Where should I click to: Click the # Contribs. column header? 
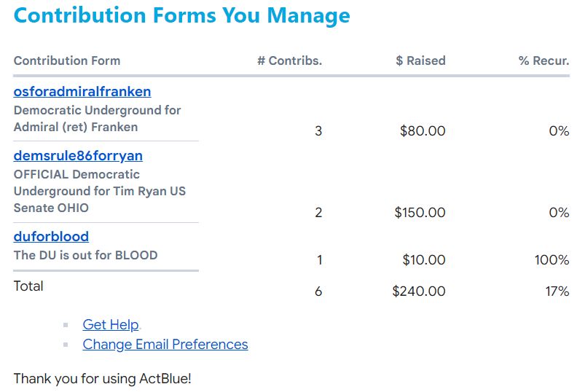point(289,60)
